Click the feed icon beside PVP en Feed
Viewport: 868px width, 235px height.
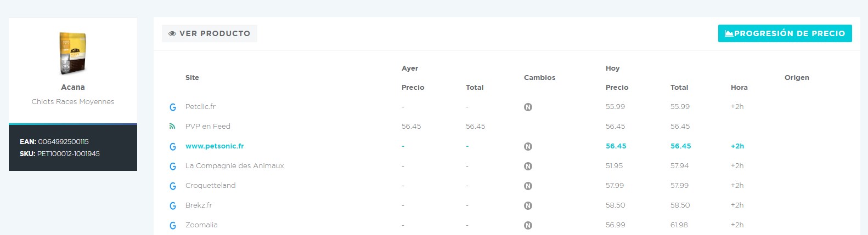pyautogui.click(x=172, y=127)
